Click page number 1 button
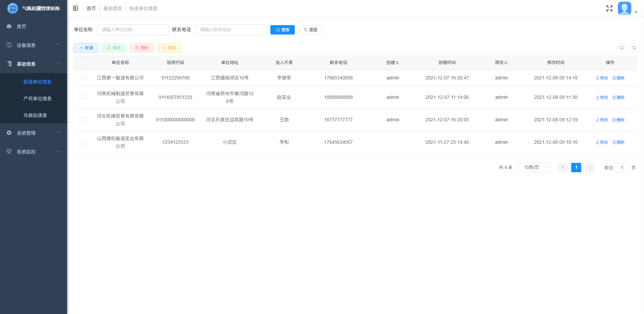Screen dimensions: 644x314 [576, 168]
